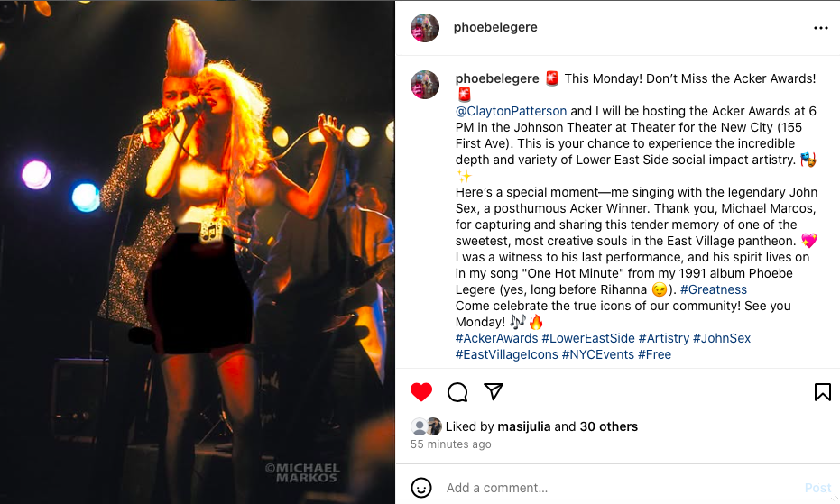
Task: Save the post with bookmark icon
Action: click(822, 392)
